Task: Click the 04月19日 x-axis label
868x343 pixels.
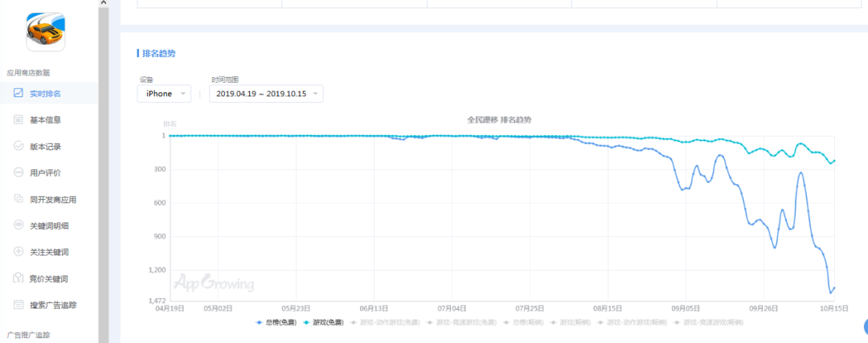Action: pos(170,308)
